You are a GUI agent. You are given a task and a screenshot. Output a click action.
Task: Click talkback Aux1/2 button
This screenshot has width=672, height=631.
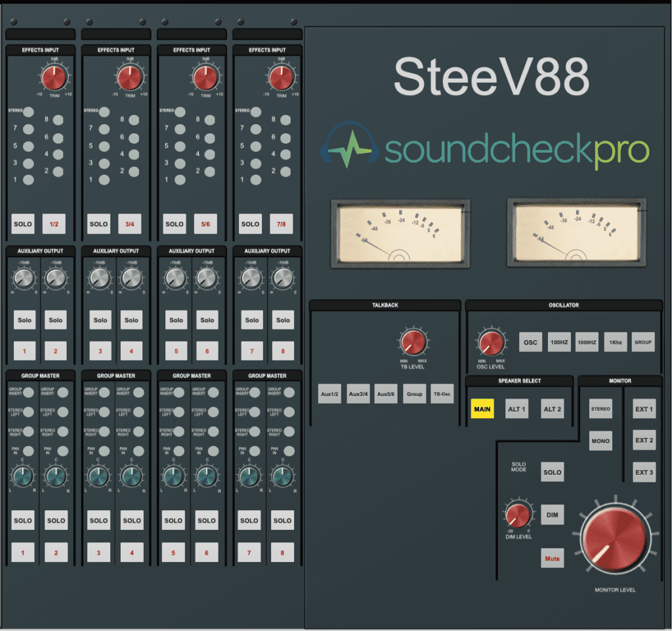[329, 393]
